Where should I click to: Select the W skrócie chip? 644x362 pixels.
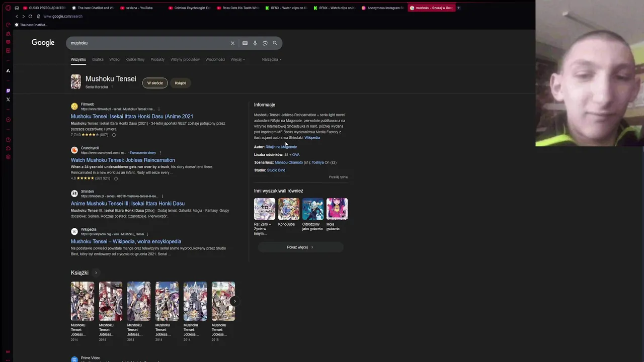coord(155,83)
